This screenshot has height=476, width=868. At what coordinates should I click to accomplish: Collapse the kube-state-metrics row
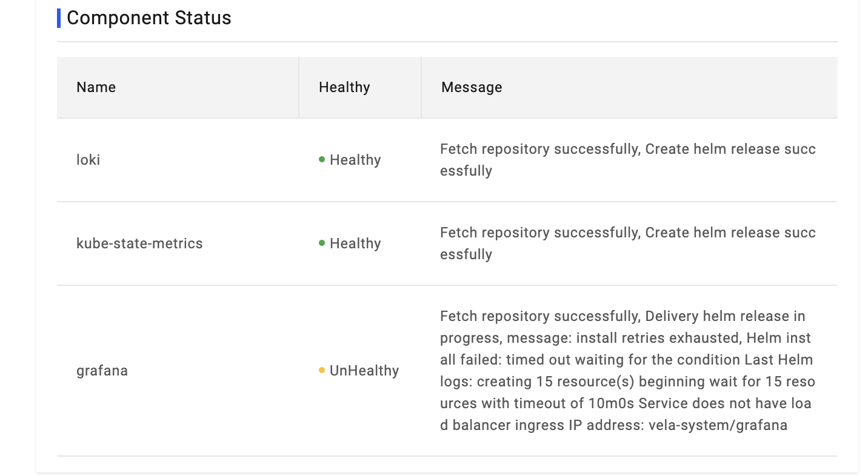coord(140,243)
